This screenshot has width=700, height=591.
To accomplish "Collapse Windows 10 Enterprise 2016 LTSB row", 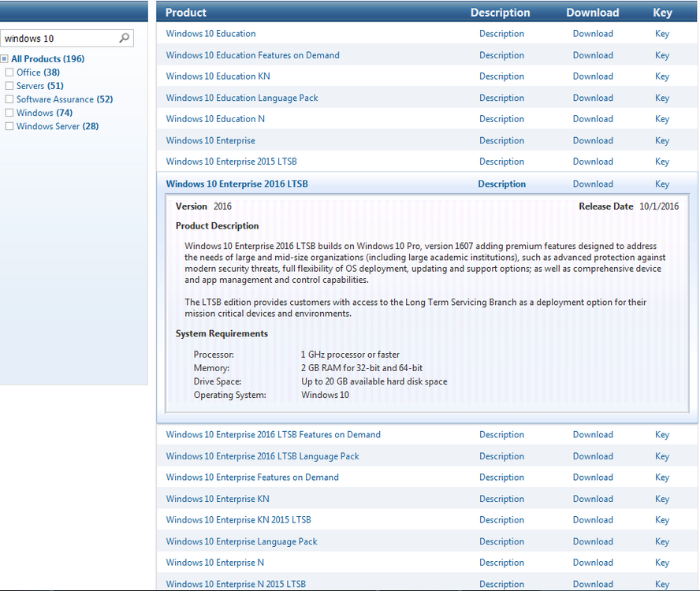I will point(237,184).
